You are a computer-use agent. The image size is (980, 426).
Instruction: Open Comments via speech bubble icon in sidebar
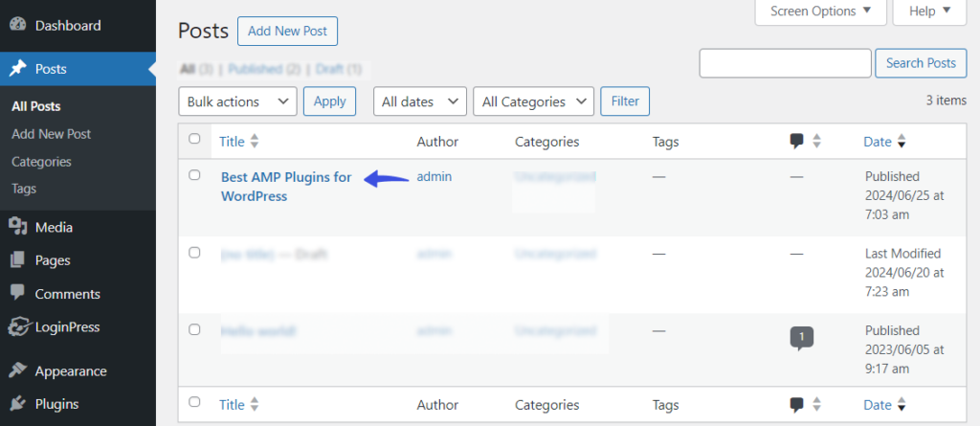click(x=18, y=293)
